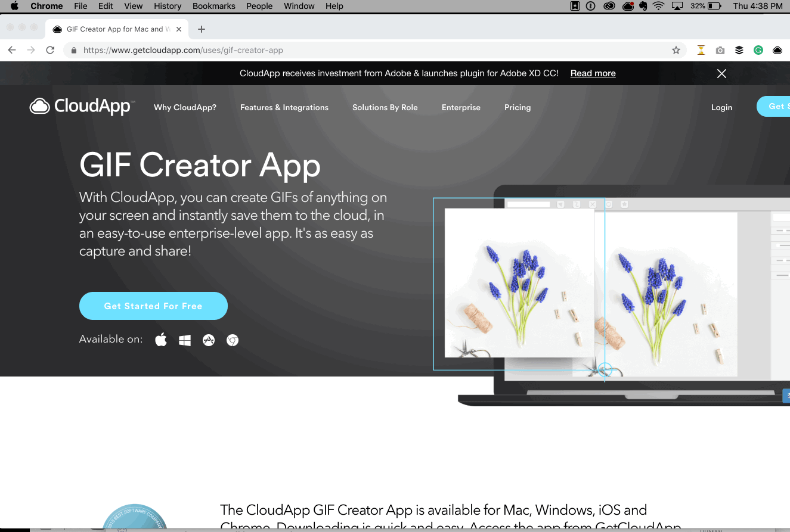Click the camera screenshot extension icon
Image resolution: width=790 pixels, height=532 pixels.
720,50
